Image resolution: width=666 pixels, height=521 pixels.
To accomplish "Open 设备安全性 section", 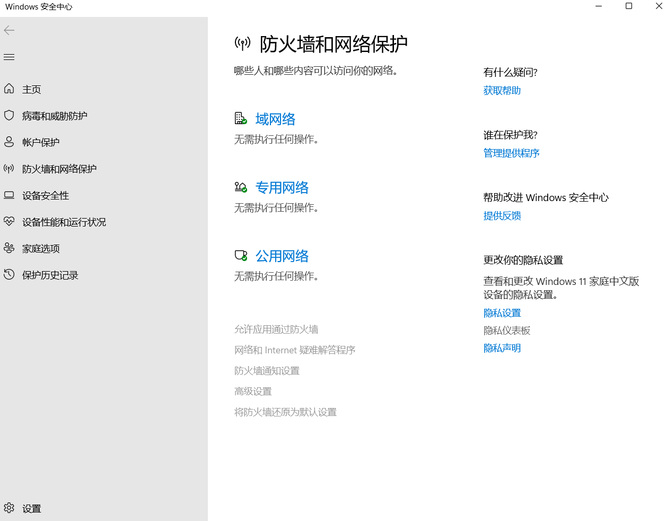I will [x=45, y=195].
